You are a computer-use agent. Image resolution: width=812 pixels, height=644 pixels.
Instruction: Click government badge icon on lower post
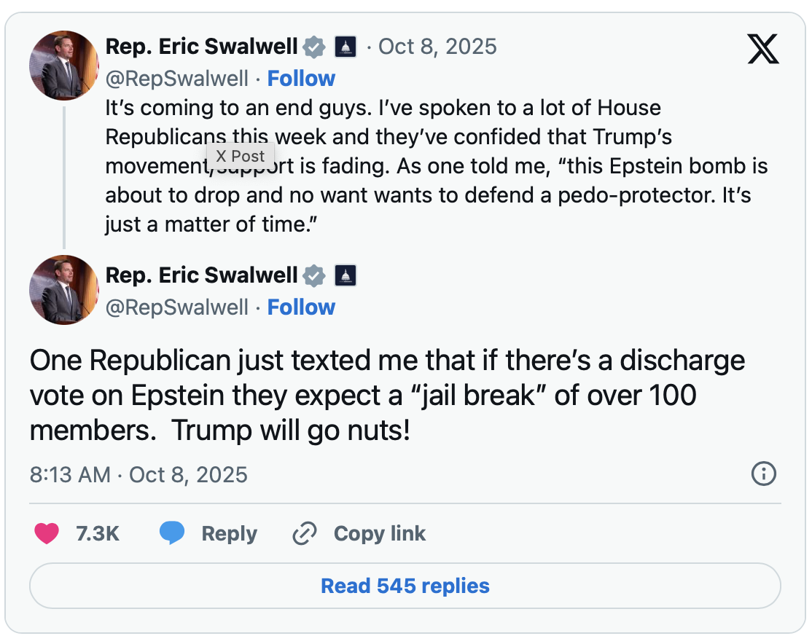(x=346, y=275)
